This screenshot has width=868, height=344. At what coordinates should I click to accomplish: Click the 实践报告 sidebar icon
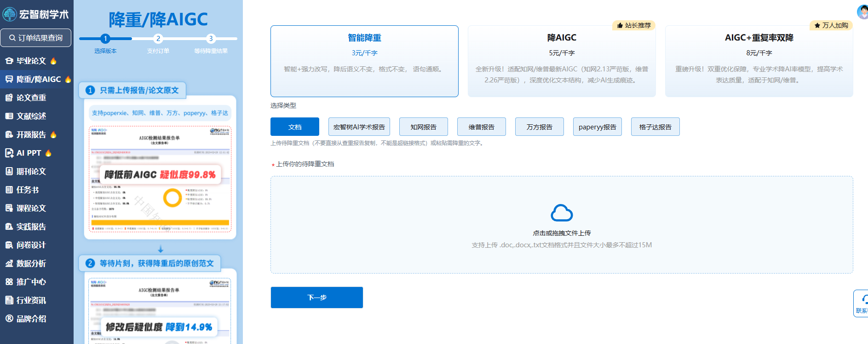[9, 227]
